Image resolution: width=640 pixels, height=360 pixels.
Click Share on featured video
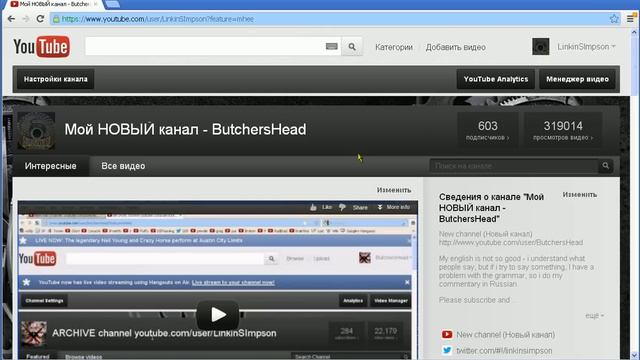coord(360,207)
